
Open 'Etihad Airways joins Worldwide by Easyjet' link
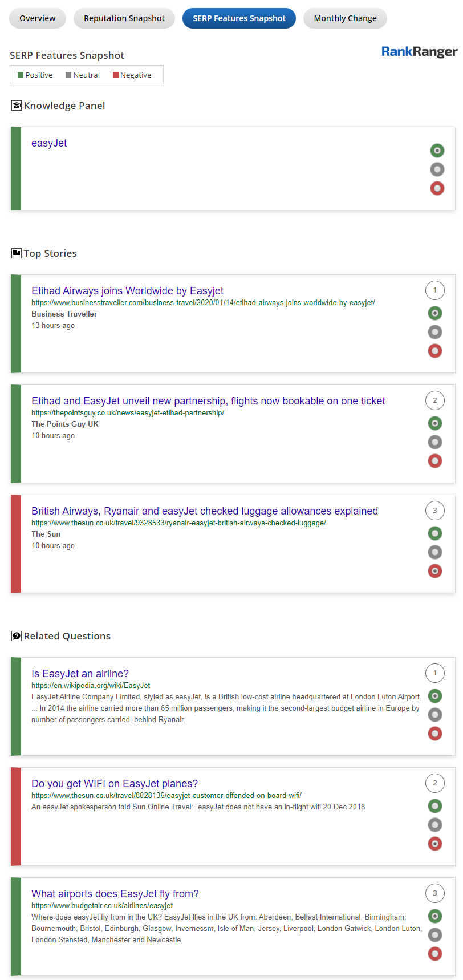127,291
